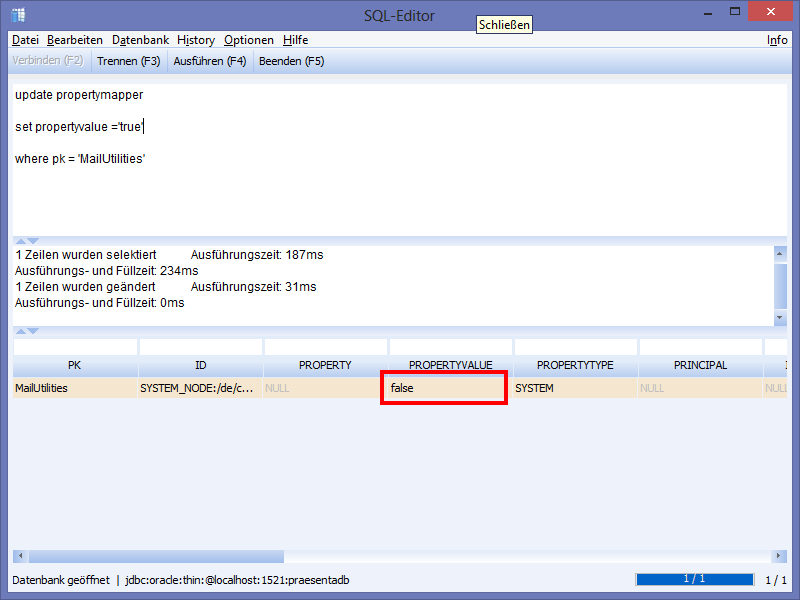Open the Datenbank menu

[140, 40]
